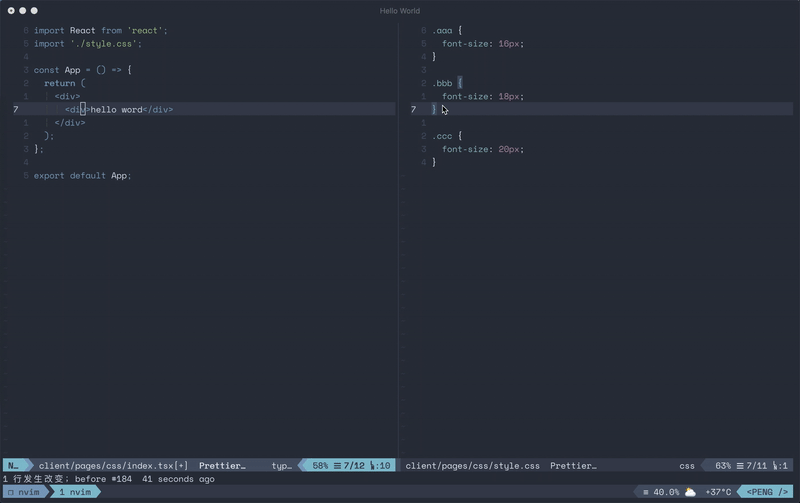The height and width of the screenshot is (503, 800).
Task: Click the 40.0% memory indicator
Action: pos(661,492)
